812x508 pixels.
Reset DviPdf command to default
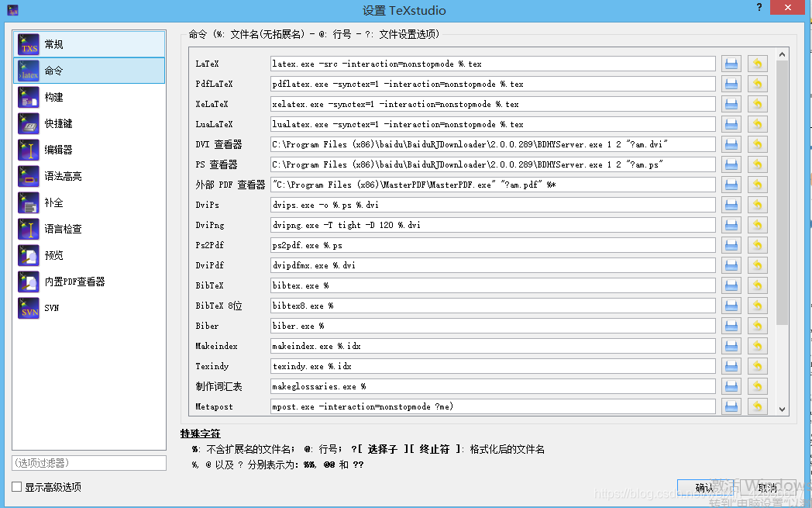click(757, 265)
